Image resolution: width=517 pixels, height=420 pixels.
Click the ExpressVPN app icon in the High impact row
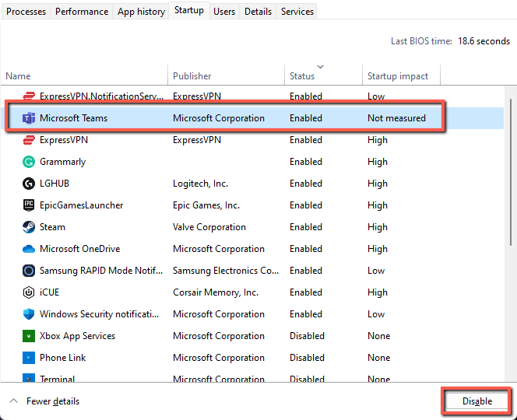coord(29,140)
